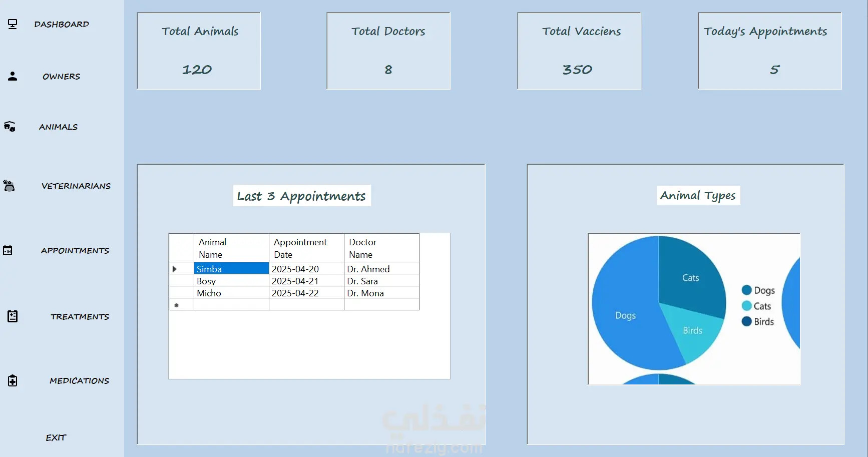This screenshot has height=457, width=868.
Task: Click the Last 3 Appointments title
Action: pos(301,196)
